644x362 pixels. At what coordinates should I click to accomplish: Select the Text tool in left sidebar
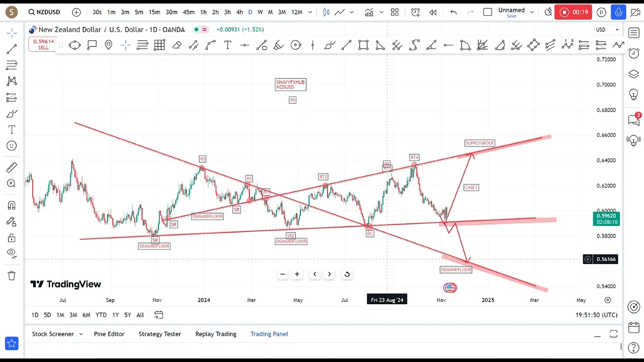12,130
